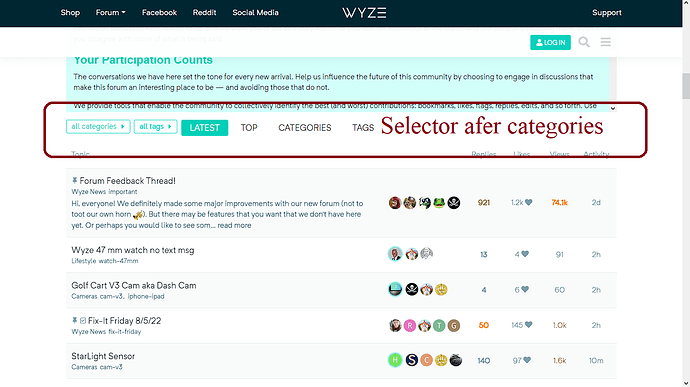Collapse the banner using the small down arrow
This screenshot has width=690, height=387.
pos(613,108)
